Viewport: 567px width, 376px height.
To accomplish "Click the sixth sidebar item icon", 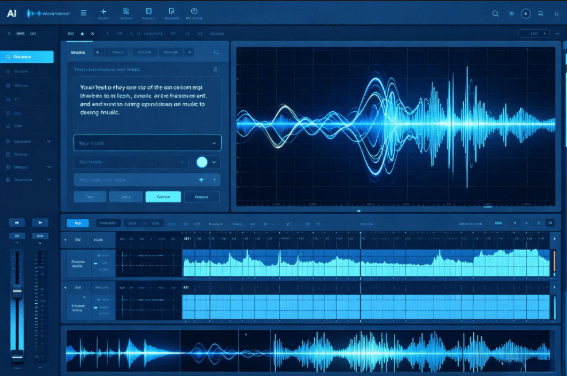I will (x=8, y=126).
